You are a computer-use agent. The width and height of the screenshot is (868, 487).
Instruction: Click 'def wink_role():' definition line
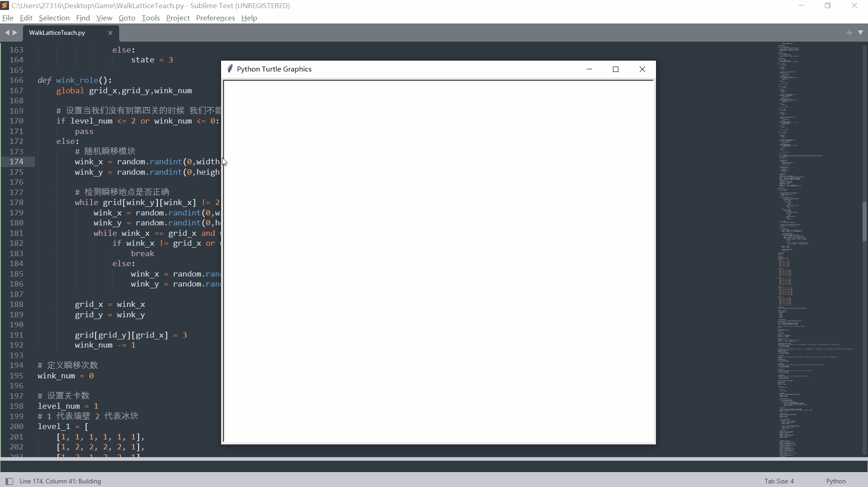(75, 80)
